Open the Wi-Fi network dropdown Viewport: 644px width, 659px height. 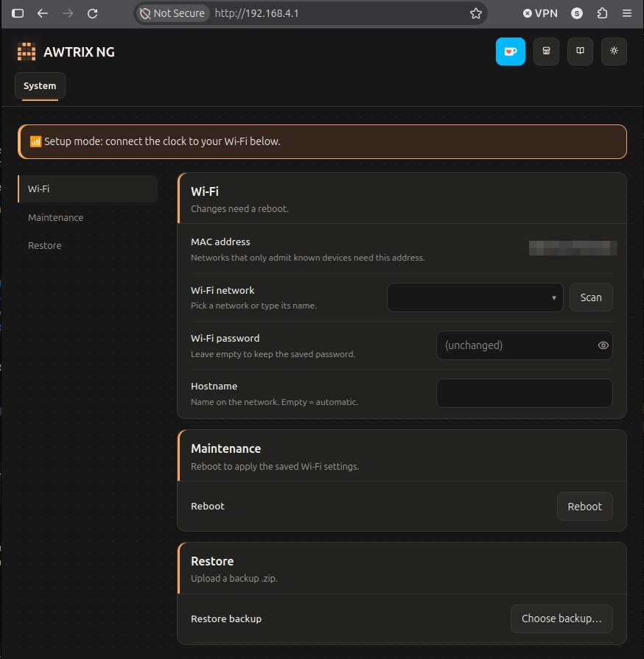(475, 297)
